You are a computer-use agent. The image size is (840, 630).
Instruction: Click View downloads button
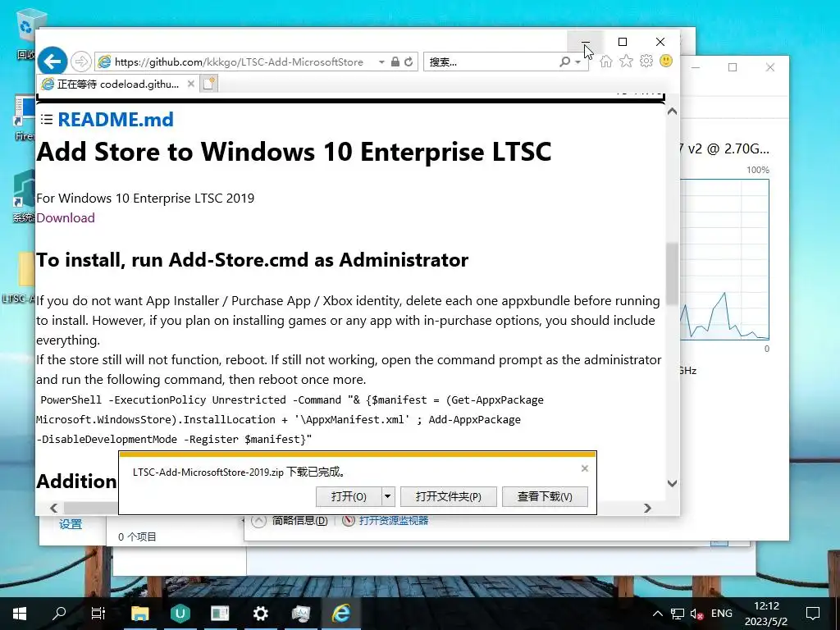(545, 496)
